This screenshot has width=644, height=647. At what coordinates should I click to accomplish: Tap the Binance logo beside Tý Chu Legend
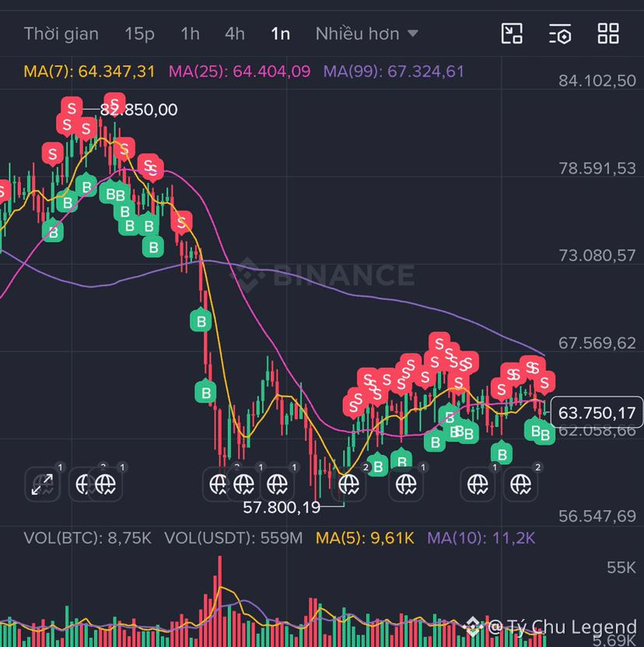[x=473, y=627]
